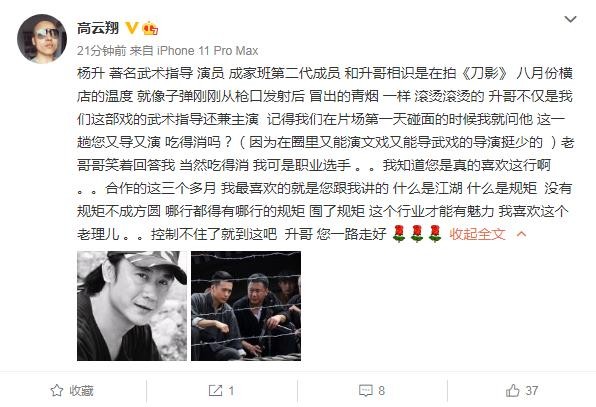596x407 pixels.
Task: Click the membership crown badge icon
Action: [x=150, y=29]
